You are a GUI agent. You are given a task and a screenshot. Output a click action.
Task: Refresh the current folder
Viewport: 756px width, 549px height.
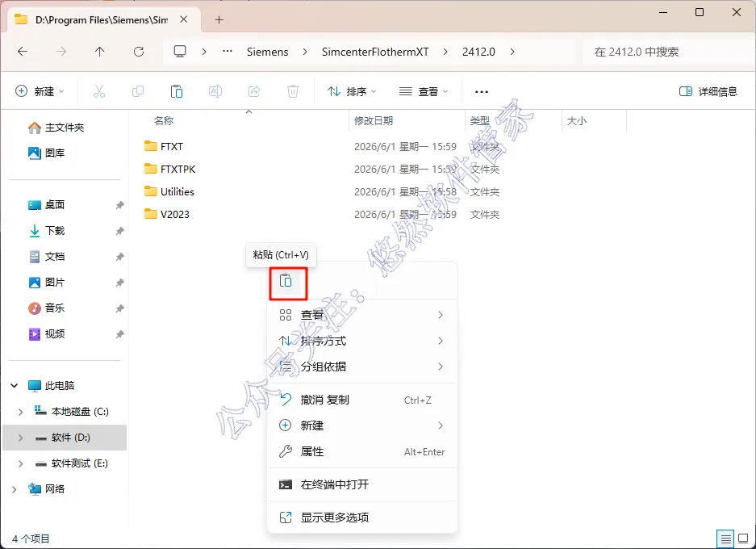pyautogui.click(x=139, y=52)
